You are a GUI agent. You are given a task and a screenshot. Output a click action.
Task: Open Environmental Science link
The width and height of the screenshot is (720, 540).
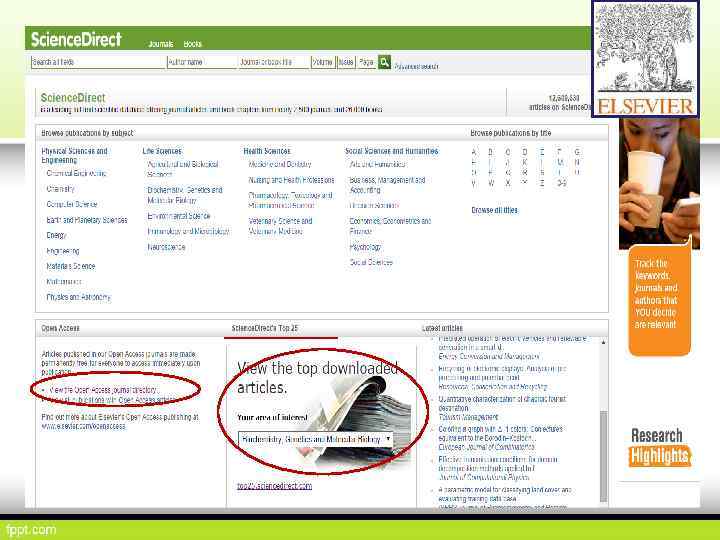179,216
